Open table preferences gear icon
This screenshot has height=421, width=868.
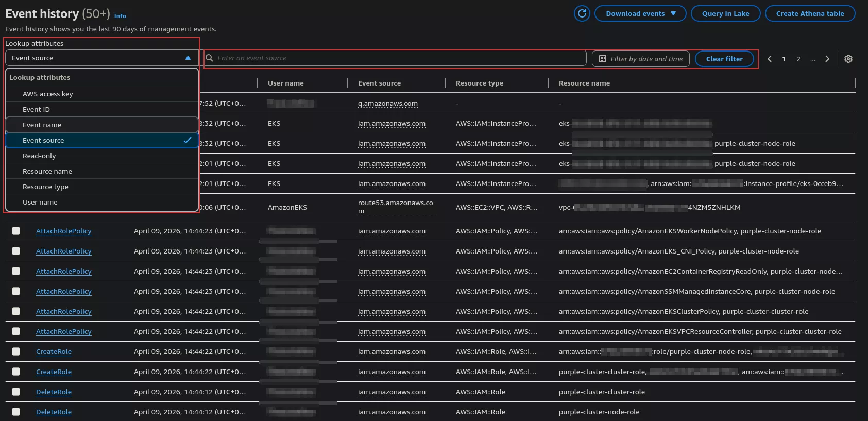click(848, 59)
